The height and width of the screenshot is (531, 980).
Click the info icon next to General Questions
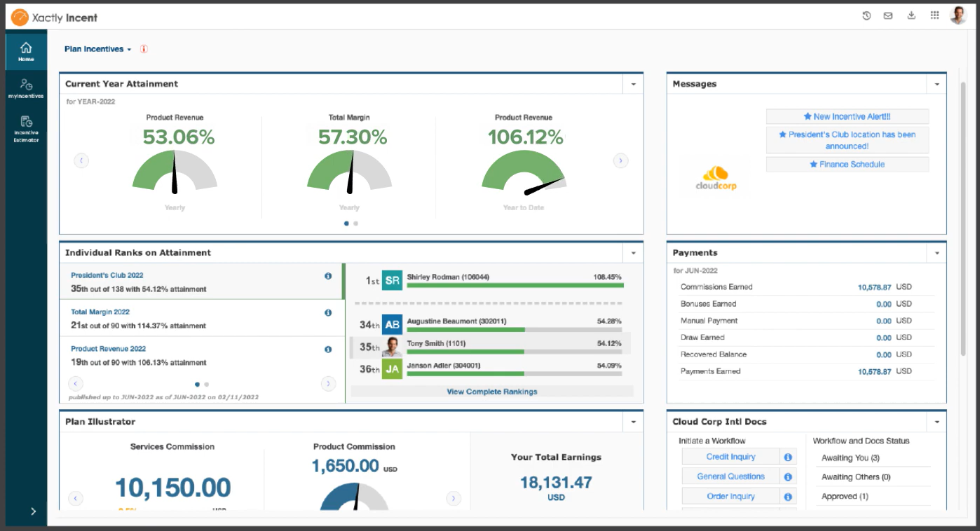[x=788, y=476]
